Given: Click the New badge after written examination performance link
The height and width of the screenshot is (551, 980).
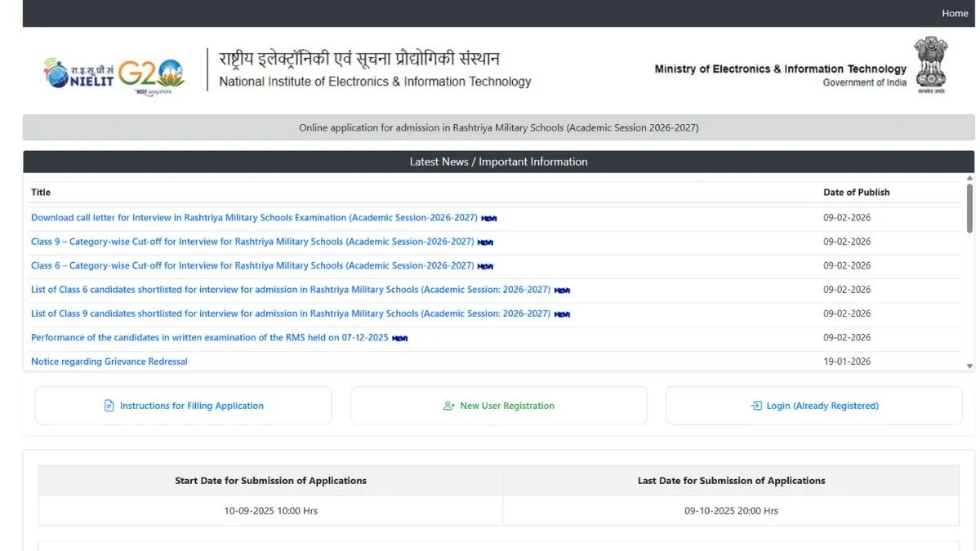Looking at the screenshot, I should pyautogui.click(x=399, y=338).
